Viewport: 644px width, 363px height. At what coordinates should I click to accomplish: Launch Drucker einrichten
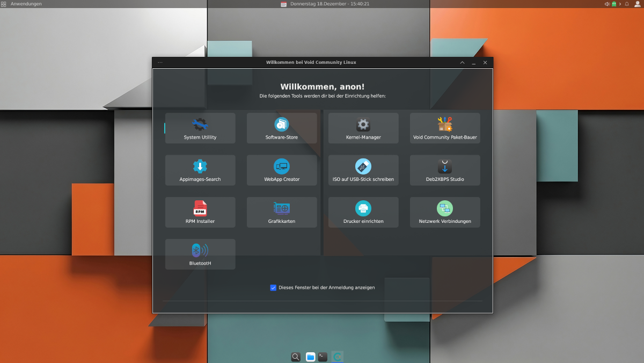[x=363, y=212]
